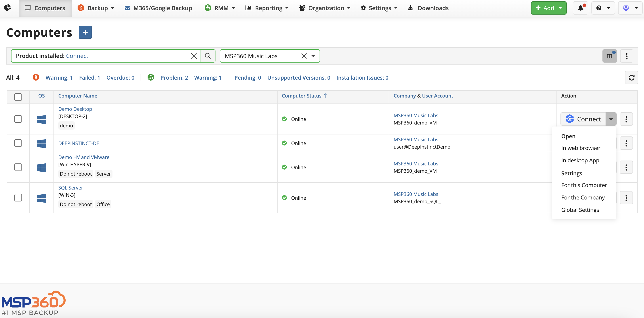The height and width of the screenshot is (318, 644).
Task: Click the notifications bell icon
Action: [x=580, y=8]
